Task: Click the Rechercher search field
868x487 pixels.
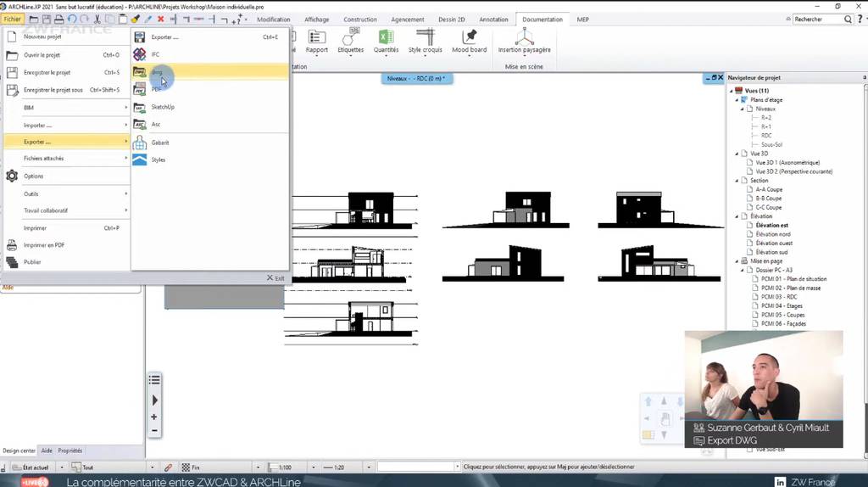Action: [817, 20]
